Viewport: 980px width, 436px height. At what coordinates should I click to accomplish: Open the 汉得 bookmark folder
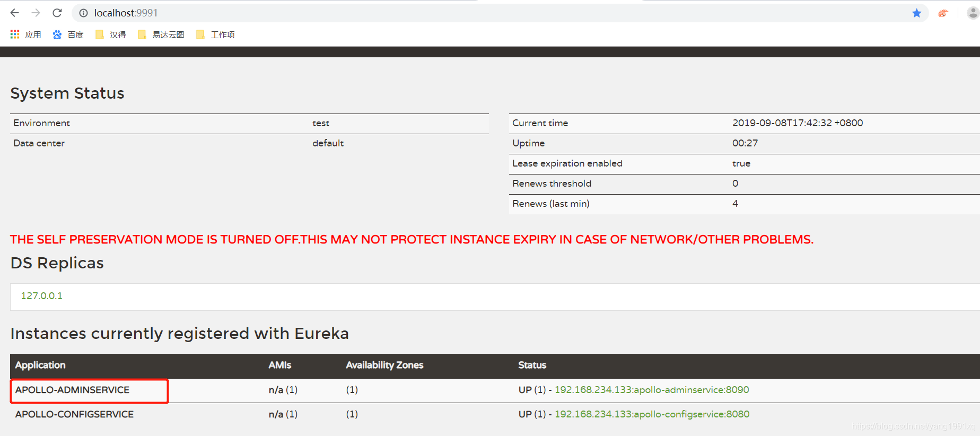pyautogui.click(x=111, y=34)
